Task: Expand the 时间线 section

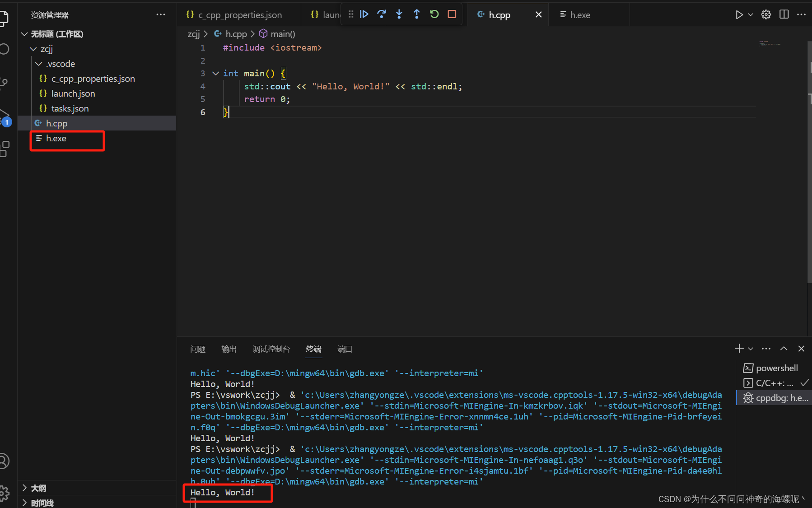Action: pyautogui.click(x=97, y=503)
